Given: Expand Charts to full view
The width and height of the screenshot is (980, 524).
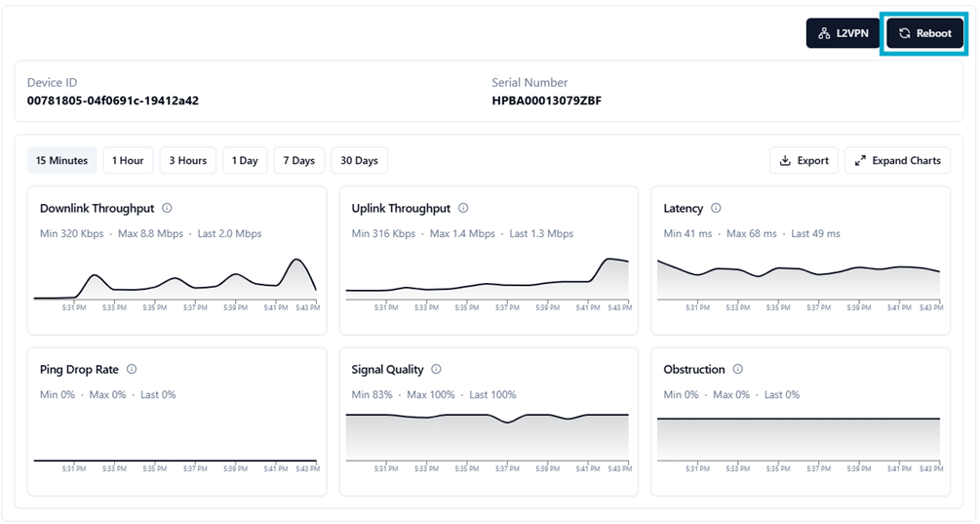Looking at the screenshot, I should [897, 161].
